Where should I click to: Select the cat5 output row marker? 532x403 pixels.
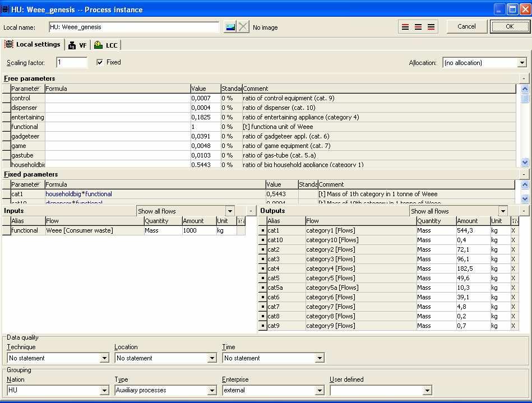click(262, 278)
